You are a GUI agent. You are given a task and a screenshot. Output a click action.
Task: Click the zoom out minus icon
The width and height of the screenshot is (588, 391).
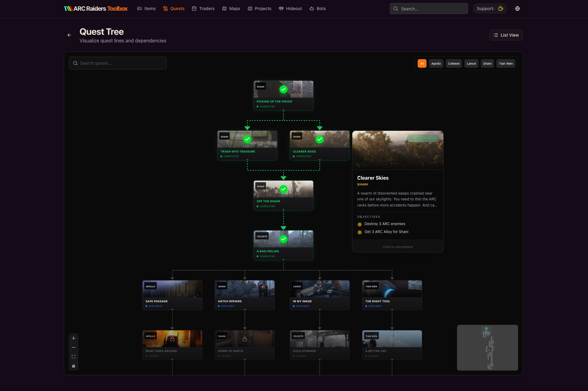74,347
